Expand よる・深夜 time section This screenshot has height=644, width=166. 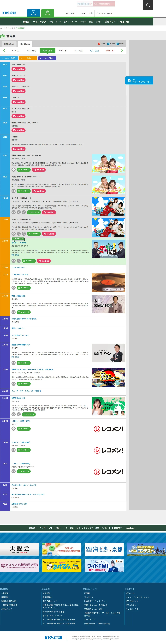pos(47,58)
